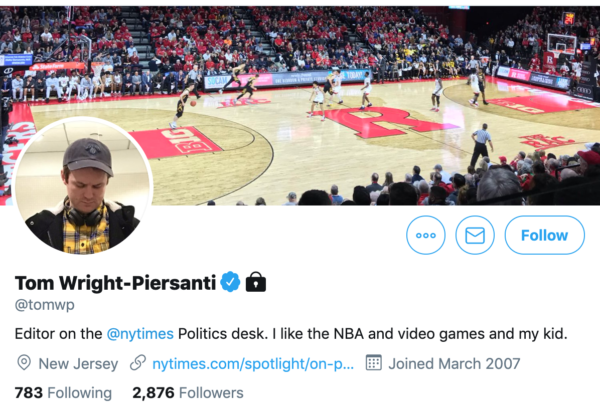Viewport: 600px width, 415px height.
Task: View the 2,876 Followers list
Action: point(188,393)
